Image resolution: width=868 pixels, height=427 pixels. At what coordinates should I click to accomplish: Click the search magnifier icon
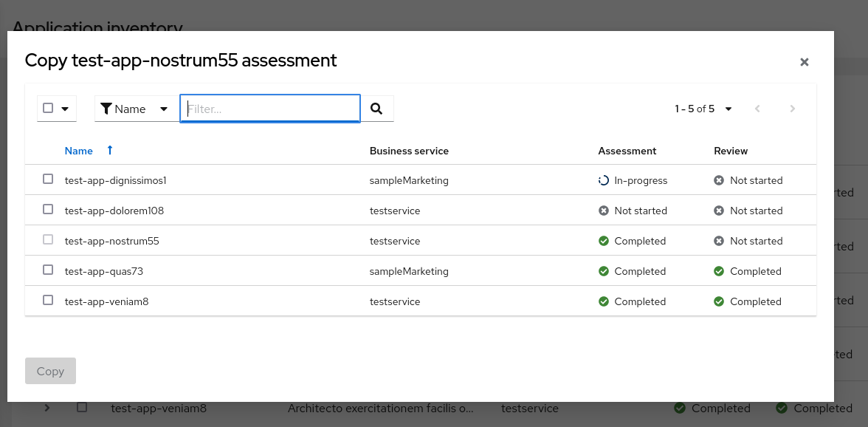pos(376,109)
